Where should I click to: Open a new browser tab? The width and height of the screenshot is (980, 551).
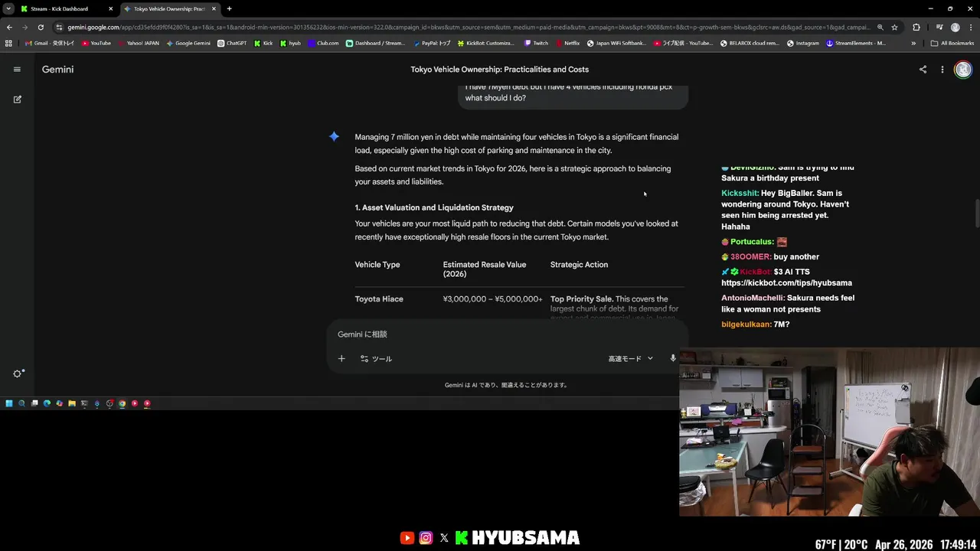coord(229,8)
